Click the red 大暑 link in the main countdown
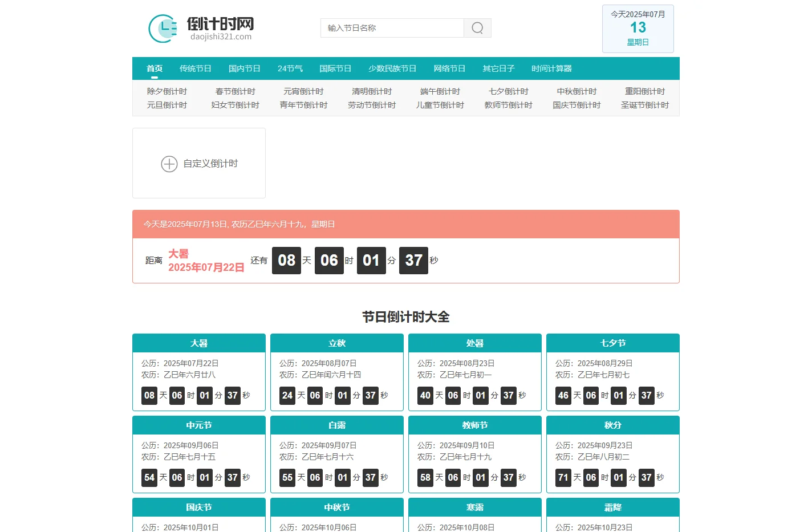Viewport: 812px width, 532px height. (x=178, y=254)
